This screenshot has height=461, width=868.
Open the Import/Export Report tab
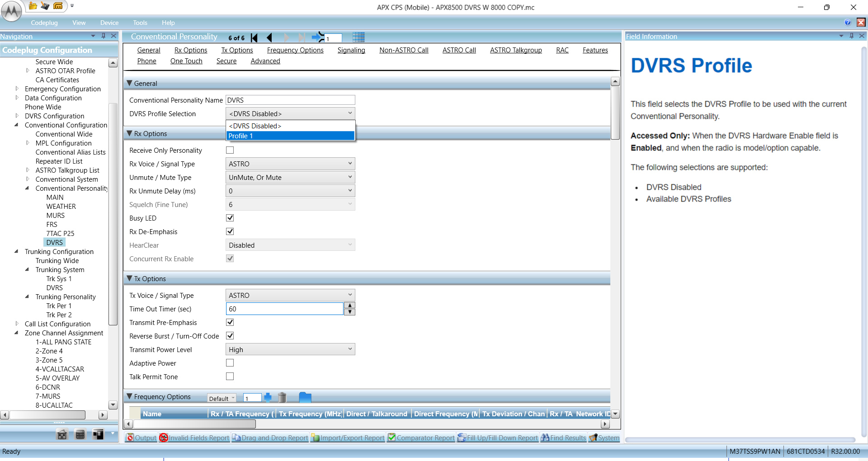pos(348,437)
